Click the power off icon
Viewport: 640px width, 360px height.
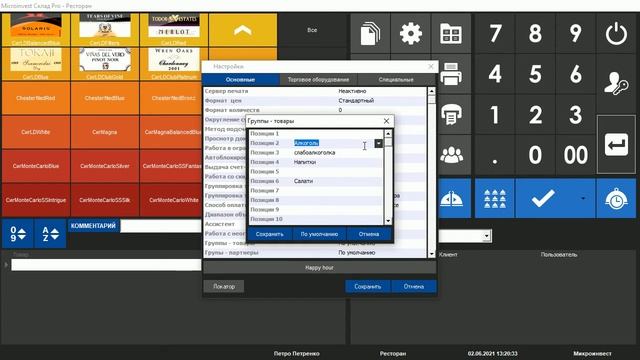coord(616,33)
